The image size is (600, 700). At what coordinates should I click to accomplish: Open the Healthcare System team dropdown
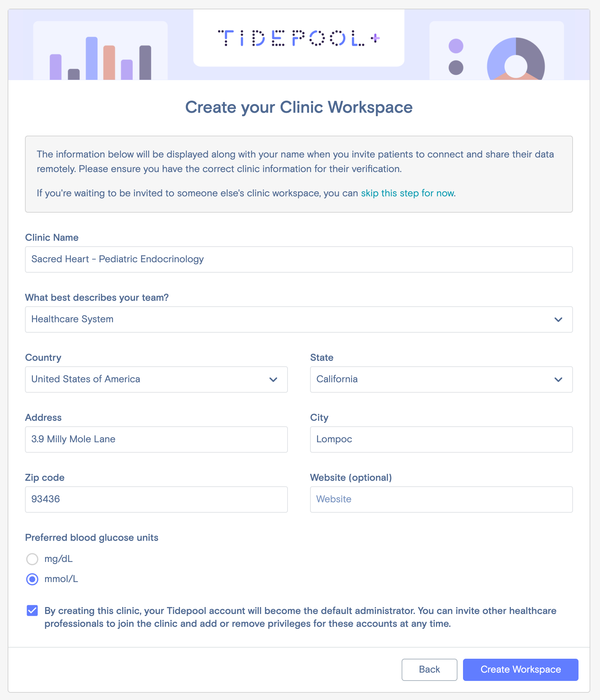pos(299,319)
